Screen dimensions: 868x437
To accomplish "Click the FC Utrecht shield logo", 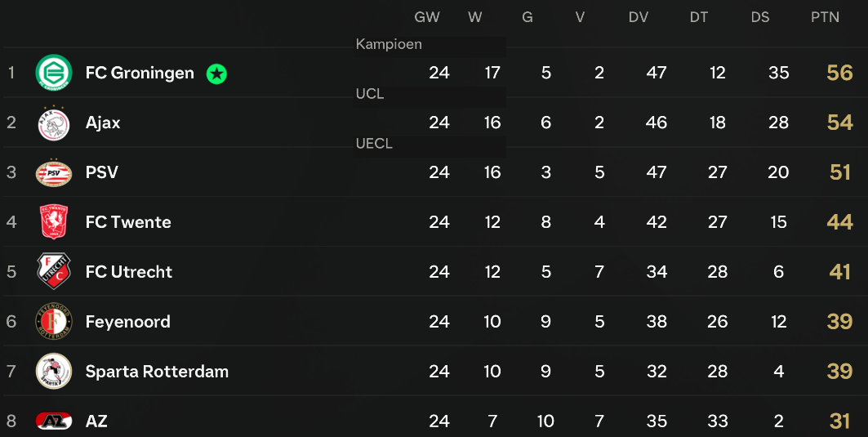I will coord(54,271).
